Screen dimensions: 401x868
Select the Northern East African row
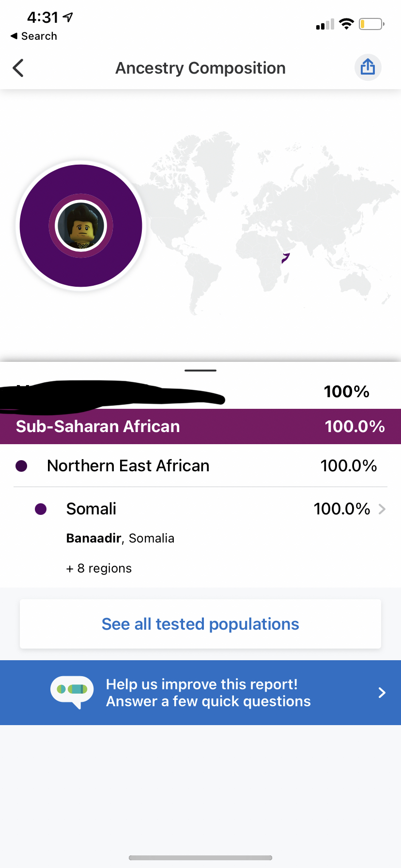tap(200, 466)
